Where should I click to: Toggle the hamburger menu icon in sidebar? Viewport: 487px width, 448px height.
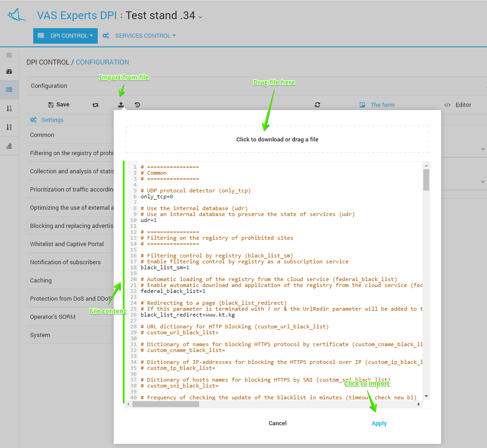(x=9, y=55)
